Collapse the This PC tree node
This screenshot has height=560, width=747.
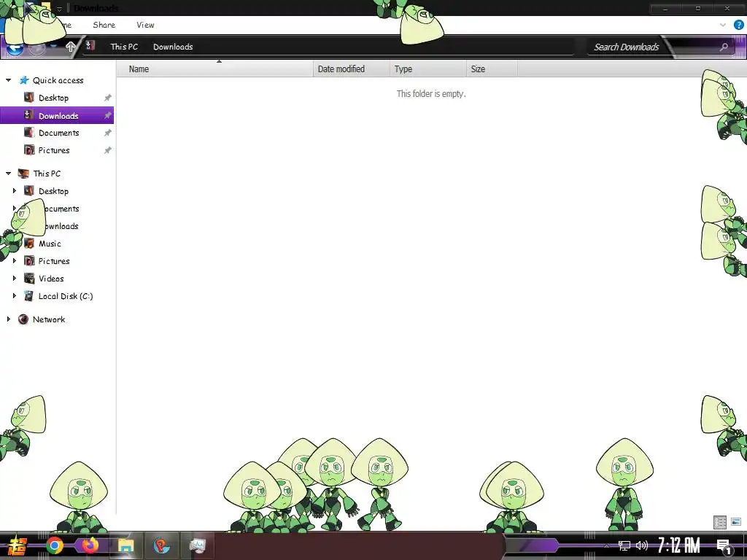point(9,174)
